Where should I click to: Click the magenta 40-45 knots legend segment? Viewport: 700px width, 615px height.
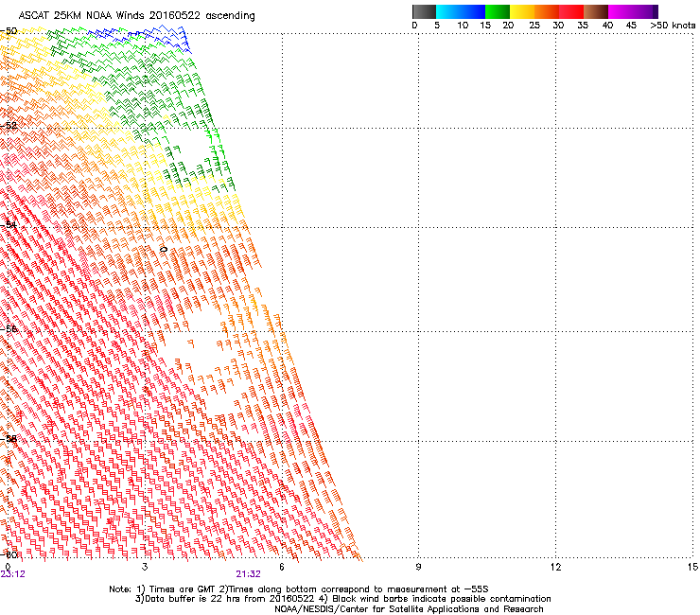[x=621, y=11]
